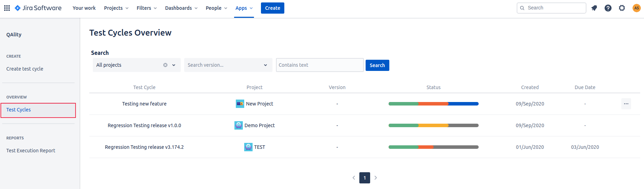The height and width of the screenshot is (189, 644).
Task: Click the 03/Jun/2020 due date
Action: coord(585,147)
